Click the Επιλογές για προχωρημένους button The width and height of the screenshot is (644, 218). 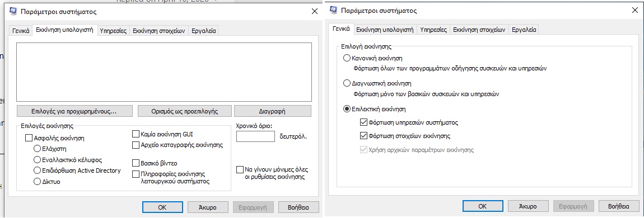coord(74,111)
